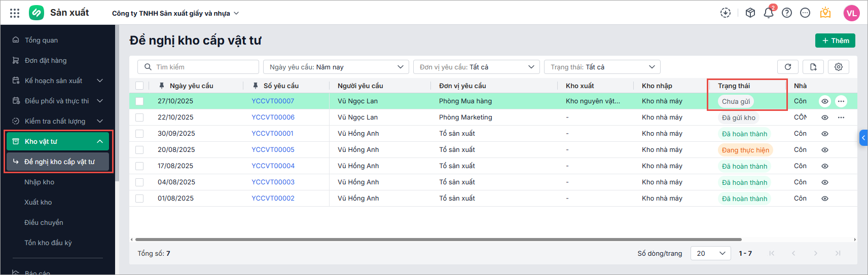Open Trạng thái status filter dropdown

602,67
